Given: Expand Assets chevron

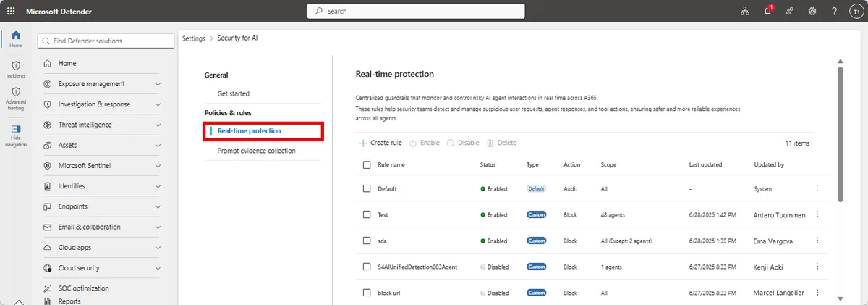Looking at the screenshot, I should coord(158,146).
